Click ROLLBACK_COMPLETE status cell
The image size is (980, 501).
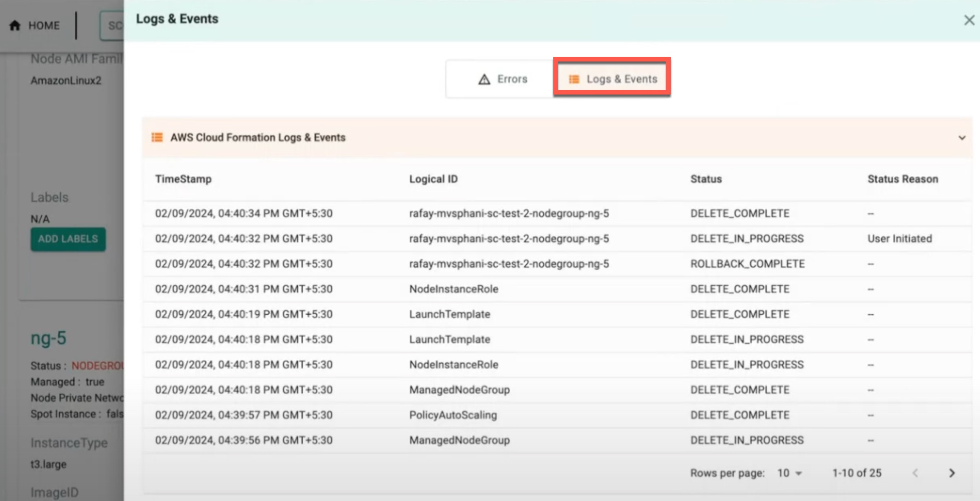point(747,264)
